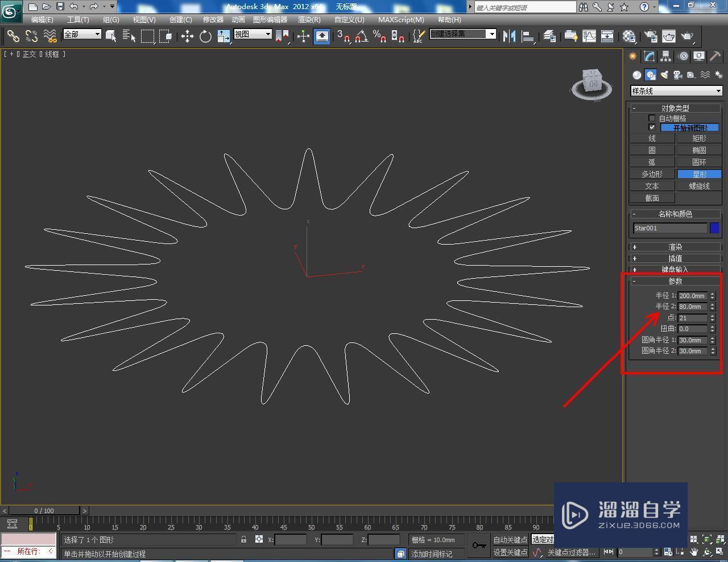
Task: Click the Select and Manipulate icon
Action: coord(303,36)
